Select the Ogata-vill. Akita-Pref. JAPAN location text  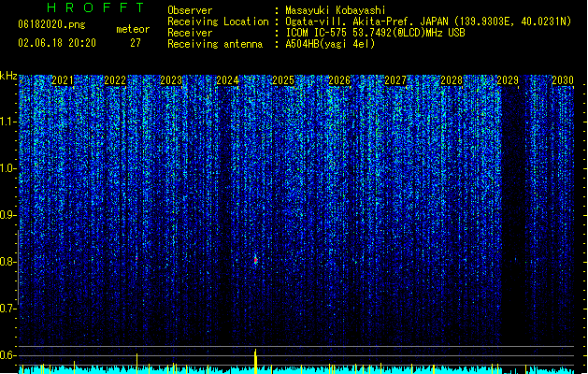click(x=428, y=22)
